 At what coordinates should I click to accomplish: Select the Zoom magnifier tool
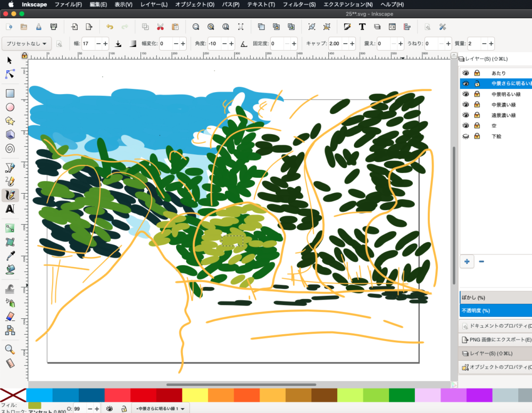tap(10, 349)
